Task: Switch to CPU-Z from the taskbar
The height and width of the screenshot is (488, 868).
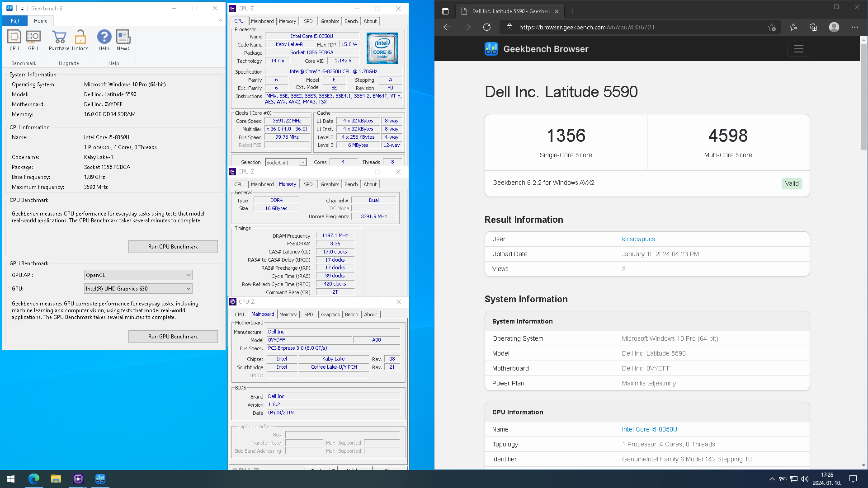Action: 78,479
